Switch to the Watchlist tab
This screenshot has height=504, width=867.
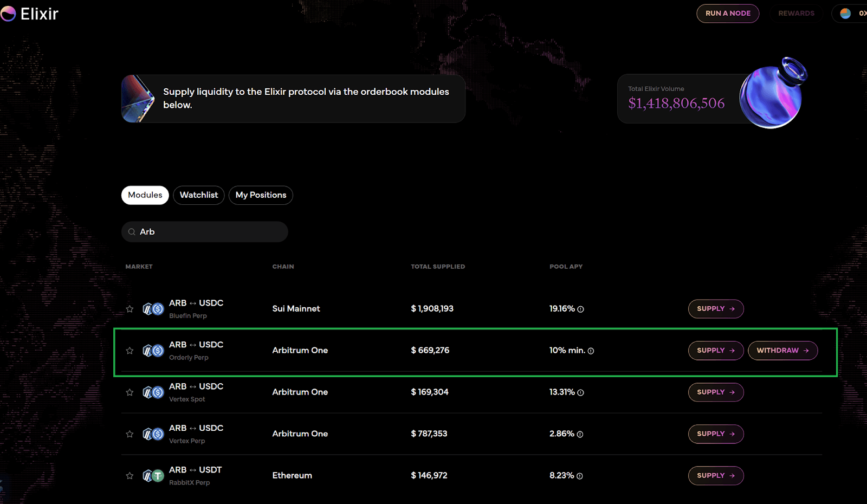click(x=199, y=195)
